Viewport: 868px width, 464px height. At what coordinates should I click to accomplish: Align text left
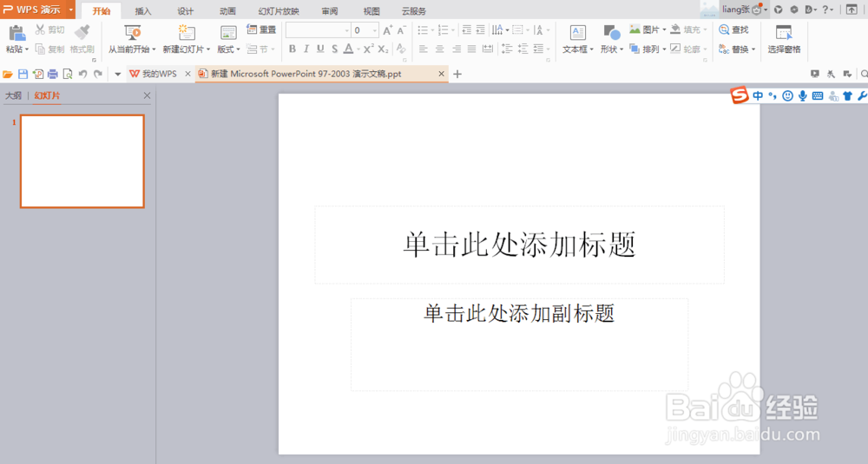tap(424, 49)
